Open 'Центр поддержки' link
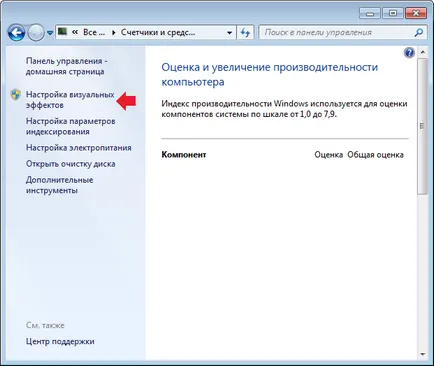Image resolution: width=434 pixels, height=366 pixels. coord(60,341)
